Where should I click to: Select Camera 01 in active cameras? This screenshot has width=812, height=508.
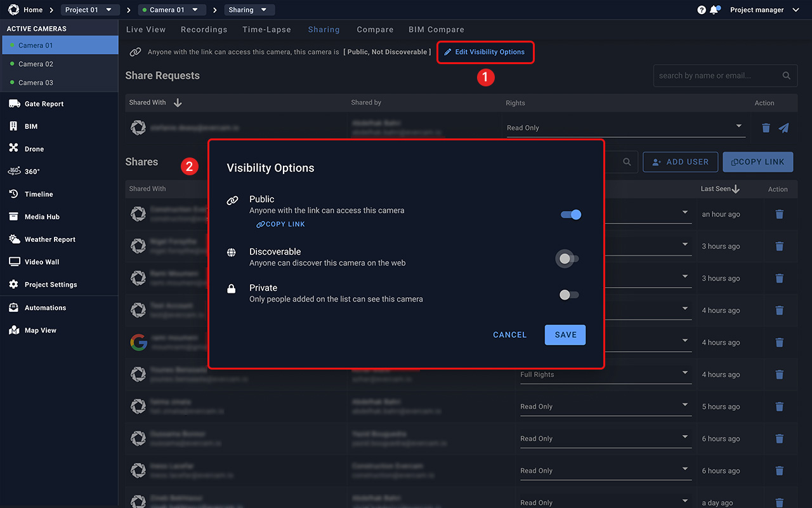[60, 45]
